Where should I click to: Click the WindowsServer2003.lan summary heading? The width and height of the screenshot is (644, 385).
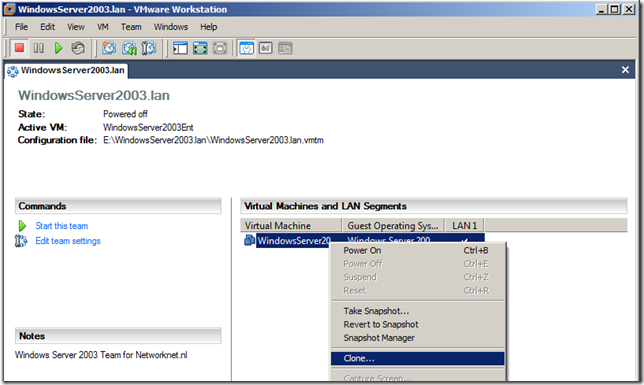94,95
